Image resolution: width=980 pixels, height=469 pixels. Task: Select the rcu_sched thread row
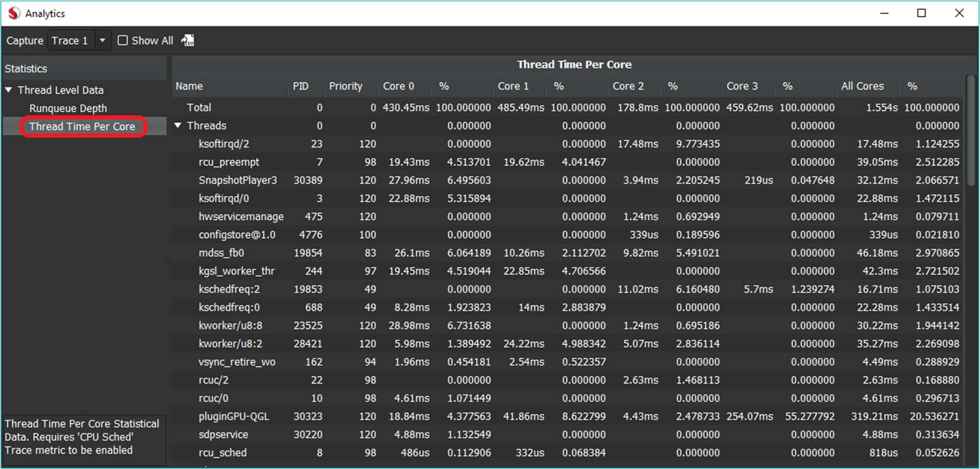[x=567, y=452]
